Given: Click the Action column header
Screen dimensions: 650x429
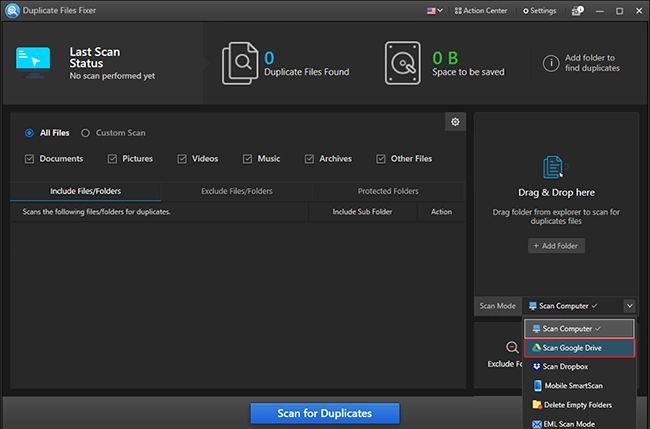Looking at the screenshot, I should [x=441, y=212].
